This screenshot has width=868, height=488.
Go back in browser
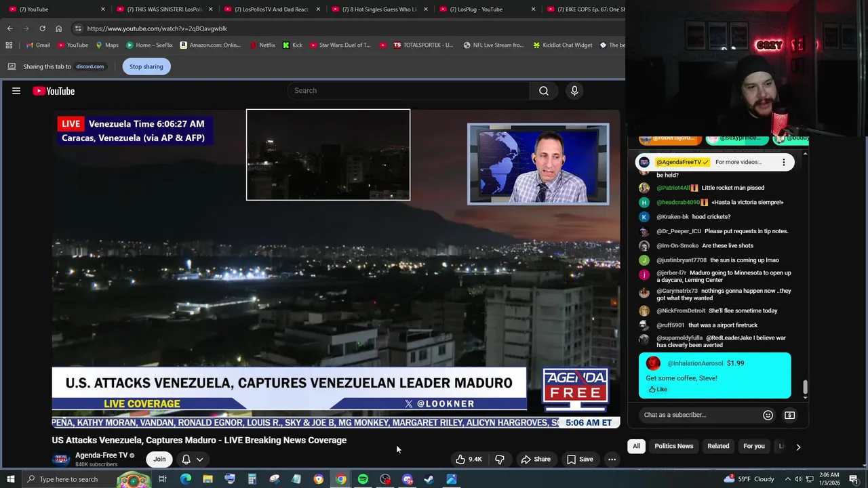(10, 28)
